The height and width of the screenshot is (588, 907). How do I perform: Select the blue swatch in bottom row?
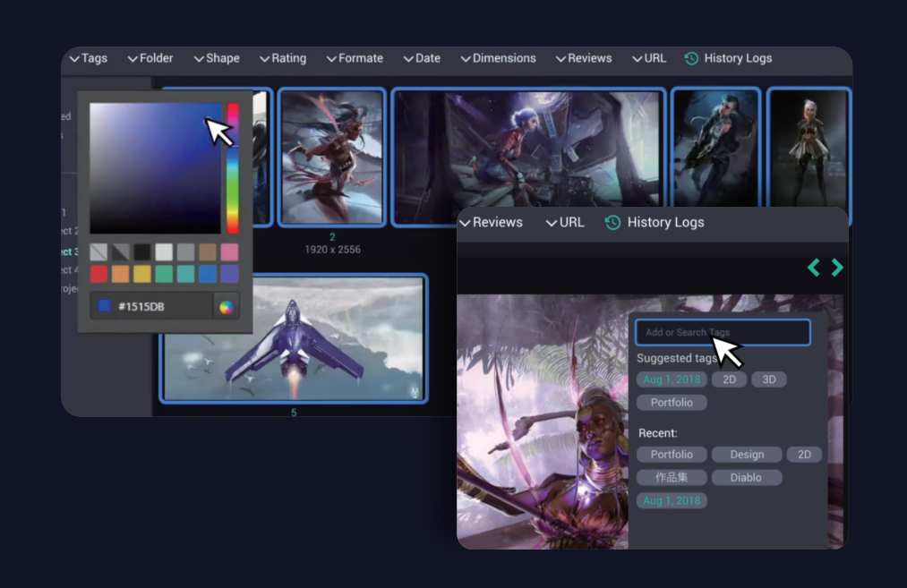(208, 274)
